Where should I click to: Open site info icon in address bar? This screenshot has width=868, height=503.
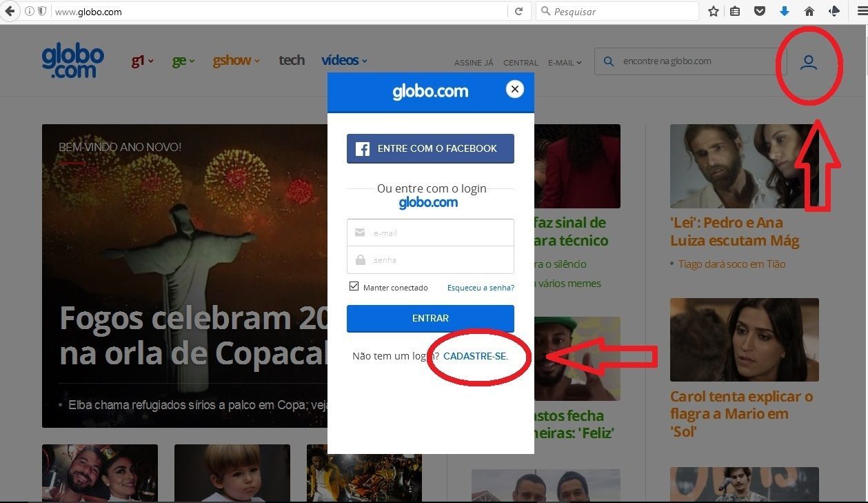[x=30, y=12]
